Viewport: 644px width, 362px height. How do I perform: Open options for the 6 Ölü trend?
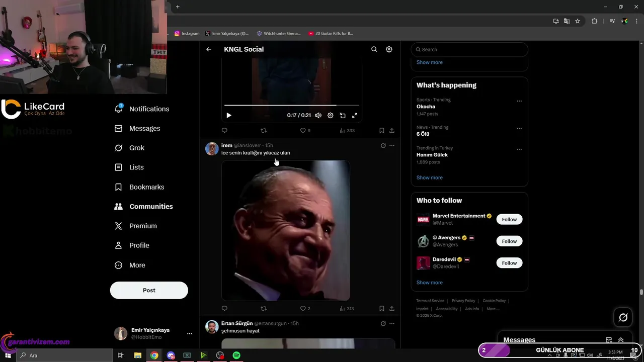click(x=519, y=129)
